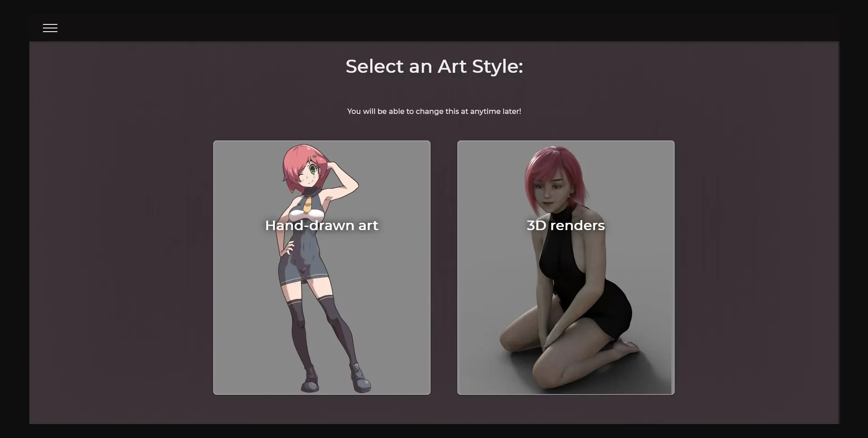Viewport: 868px width, 438px height.
Task: Click the 'Hand-drawn art' label text
Action: tap(321, 225)
